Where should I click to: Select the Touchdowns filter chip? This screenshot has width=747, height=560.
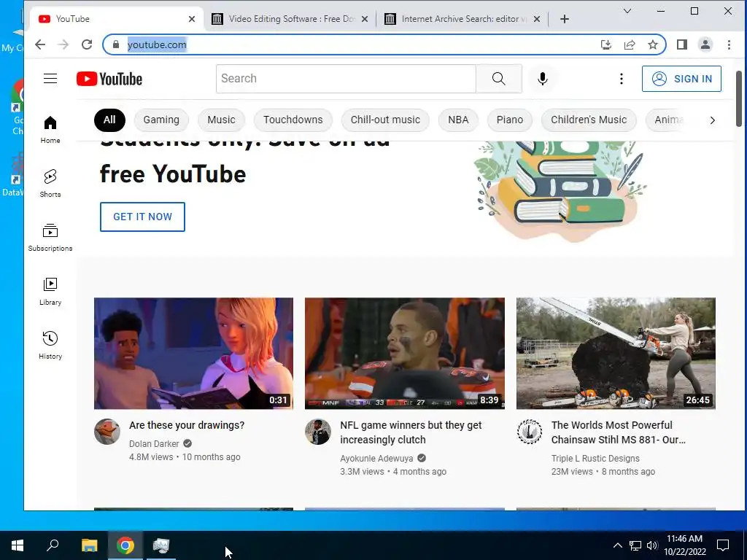pos(293,120)
